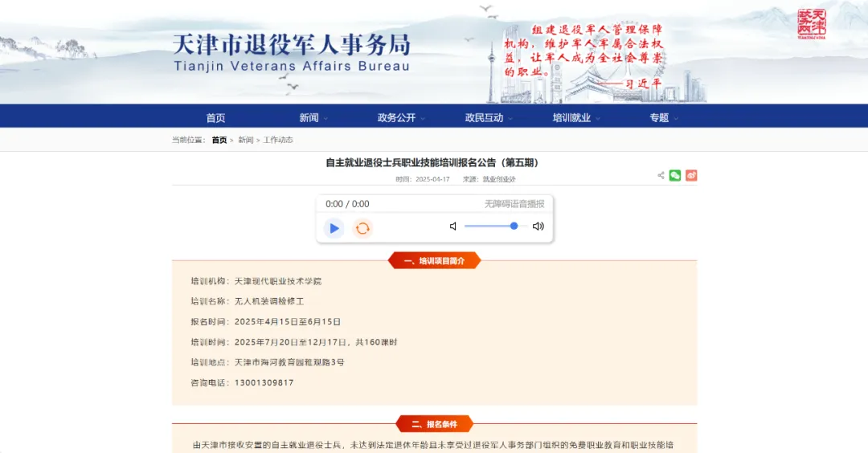
Task: Open the 首页 navigation menu item
Action: pos(215,117)
